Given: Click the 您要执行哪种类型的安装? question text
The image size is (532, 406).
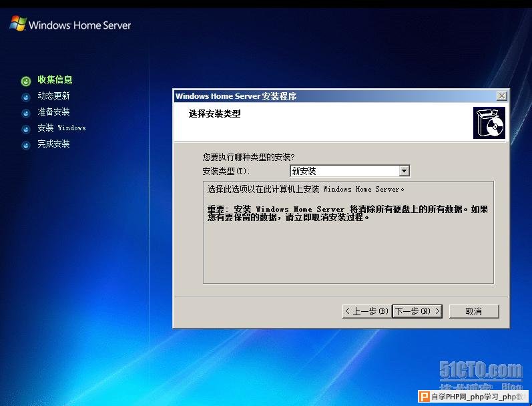Looking at the screenshot, I should click(249, 157).
